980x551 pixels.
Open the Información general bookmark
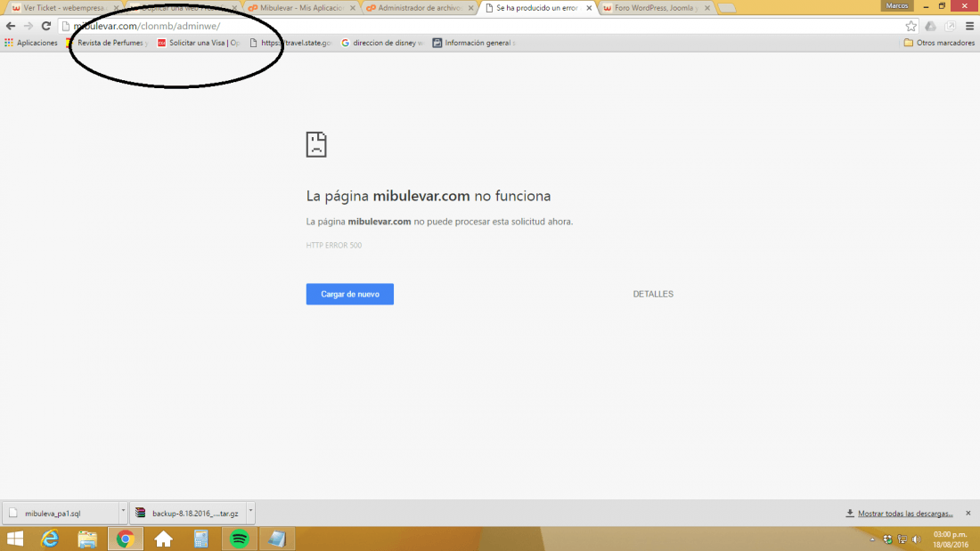tap(474, 43)
